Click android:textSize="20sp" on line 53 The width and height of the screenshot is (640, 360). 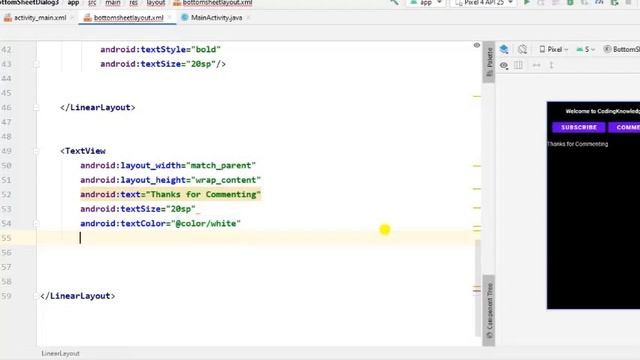[x=138, y=209]
